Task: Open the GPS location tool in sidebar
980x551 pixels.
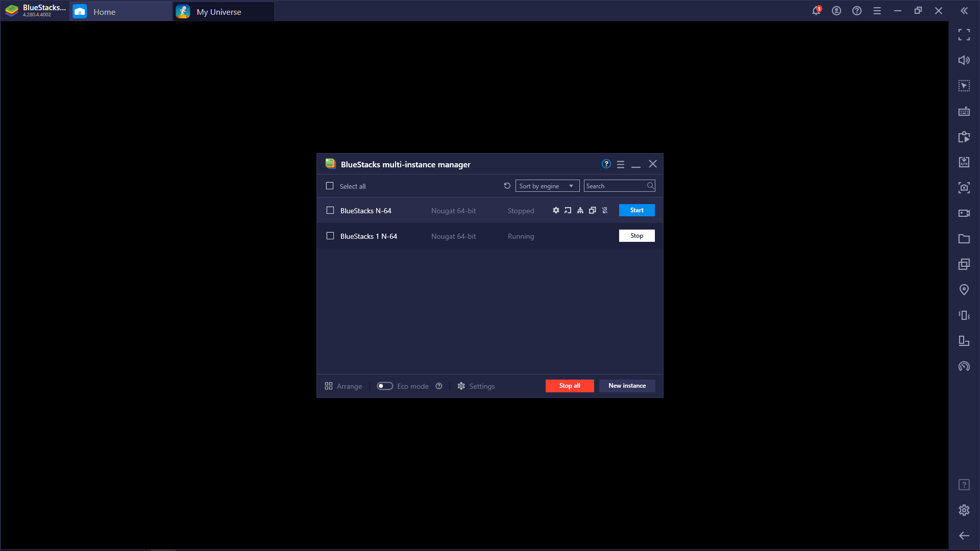Action: (x=965, y=289)
